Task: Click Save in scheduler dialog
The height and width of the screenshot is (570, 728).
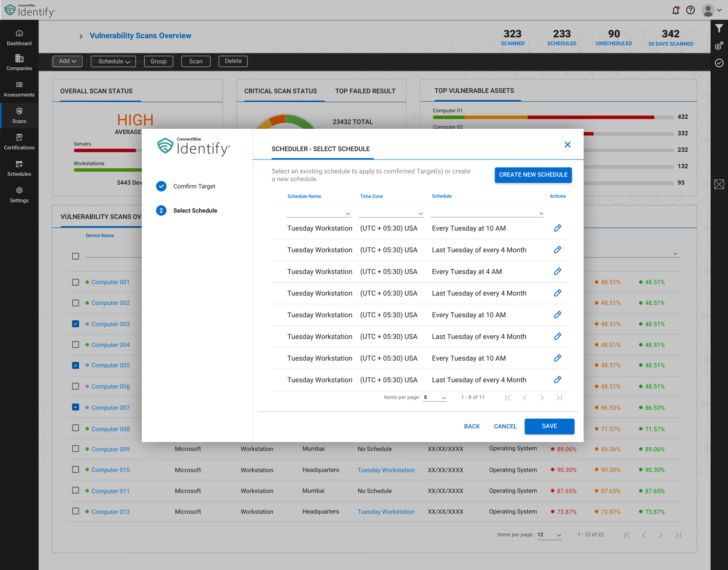Action: (549, 426)
